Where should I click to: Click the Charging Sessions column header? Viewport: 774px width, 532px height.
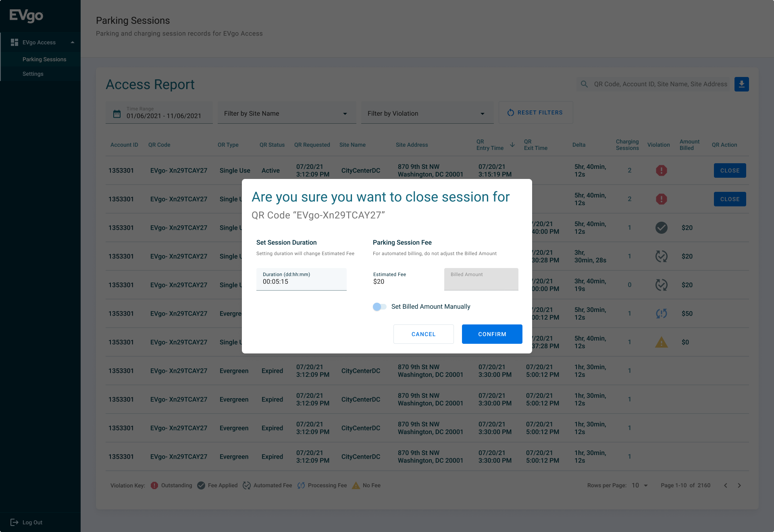(x=627, y=145)
